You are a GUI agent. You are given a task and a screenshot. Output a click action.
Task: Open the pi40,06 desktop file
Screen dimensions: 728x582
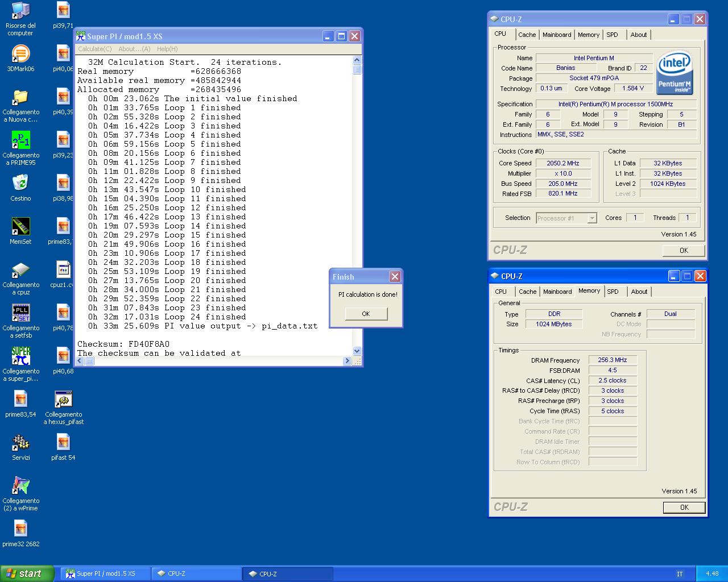pos(63,59)
